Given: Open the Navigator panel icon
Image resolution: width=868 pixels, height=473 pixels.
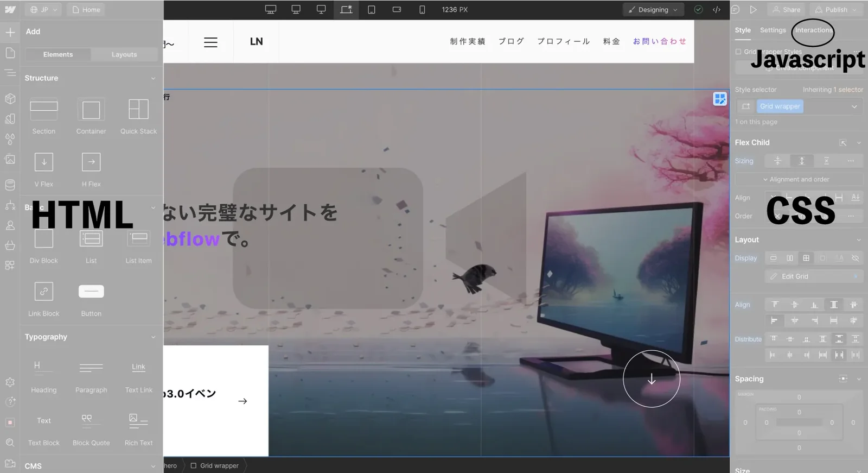Looking at the screenshot, I should [x=10, y=73].
